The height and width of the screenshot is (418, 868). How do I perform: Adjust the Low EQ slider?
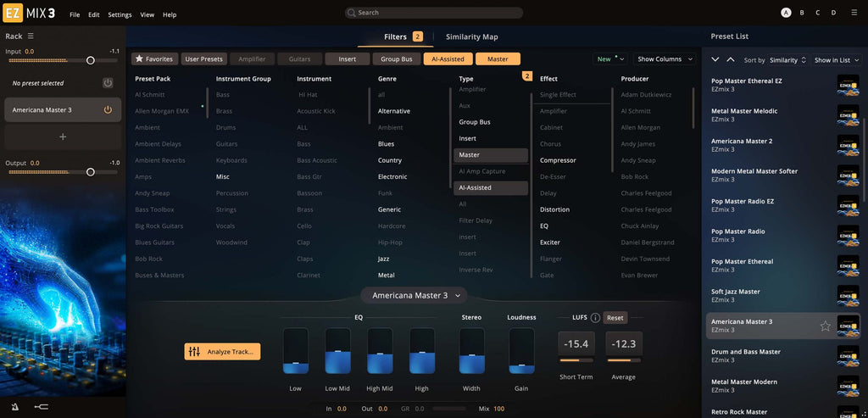296,351
